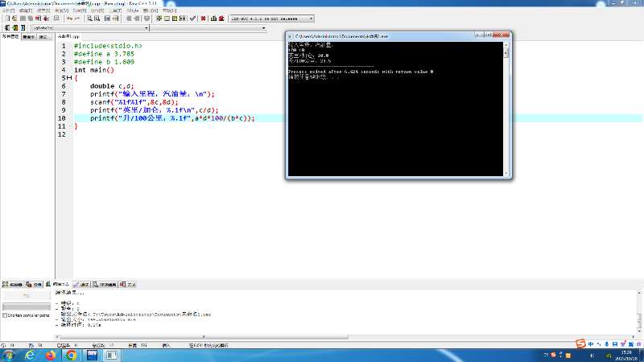Click the Go to line toolbar icon
This screenshot has height=362, width=644.
pyautogui.click(x=115, y=19)
